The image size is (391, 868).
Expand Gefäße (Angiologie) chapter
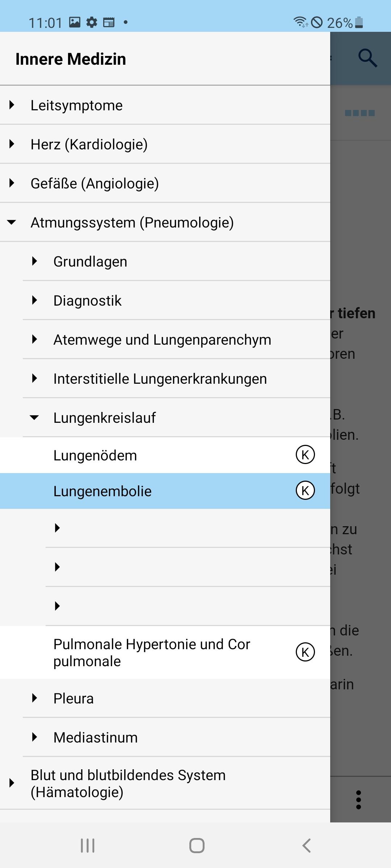click(x=165, y=183)
